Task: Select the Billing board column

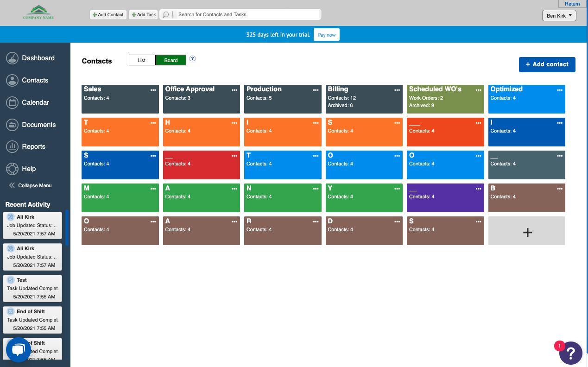Action: (x=364, y=99)
